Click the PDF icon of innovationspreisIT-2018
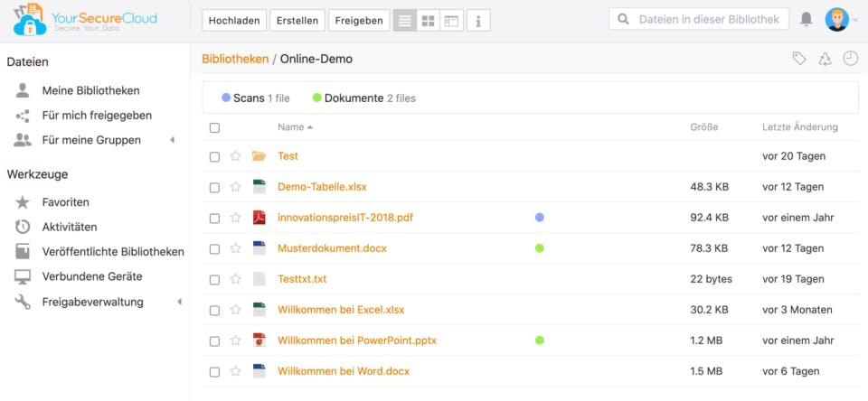 tap(259, 218)
